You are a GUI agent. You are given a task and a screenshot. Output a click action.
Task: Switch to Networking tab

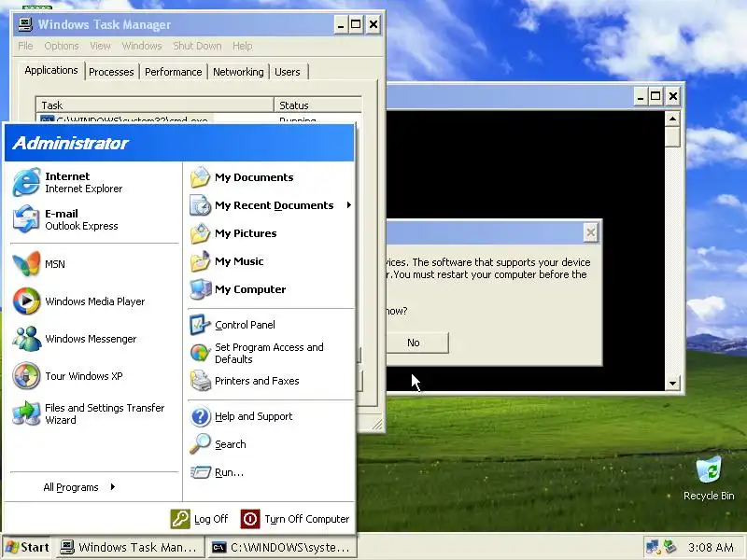(x=238, y=72)
